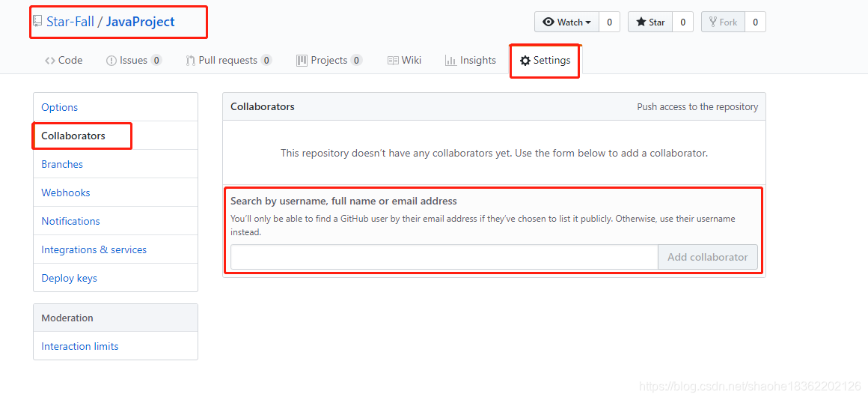Open Interaction limits under Moderation
The height and width of the screenshot is (400, 868).
115,346
